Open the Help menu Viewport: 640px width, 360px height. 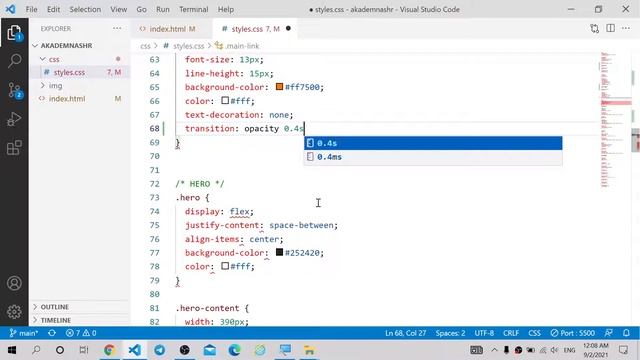226,9
